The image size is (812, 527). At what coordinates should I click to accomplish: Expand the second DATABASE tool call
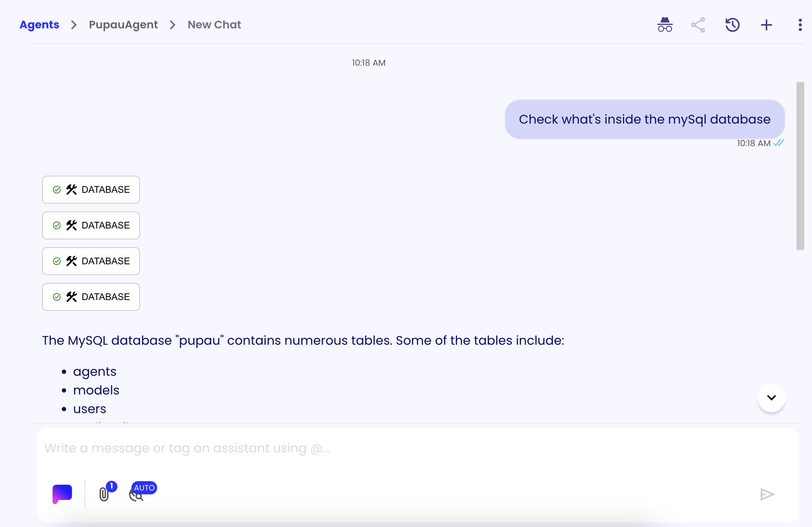[91, 225]
